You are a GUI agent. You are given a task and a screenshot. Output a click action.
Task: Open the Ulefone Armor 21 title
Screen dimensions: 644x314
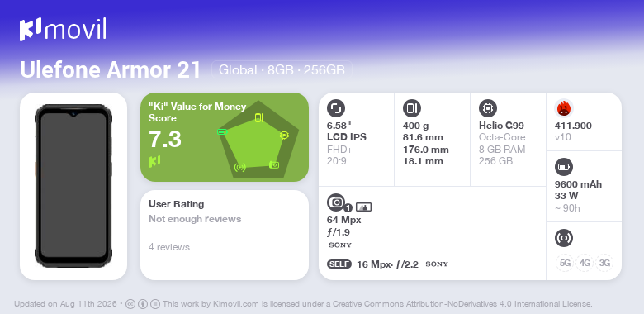110,70
